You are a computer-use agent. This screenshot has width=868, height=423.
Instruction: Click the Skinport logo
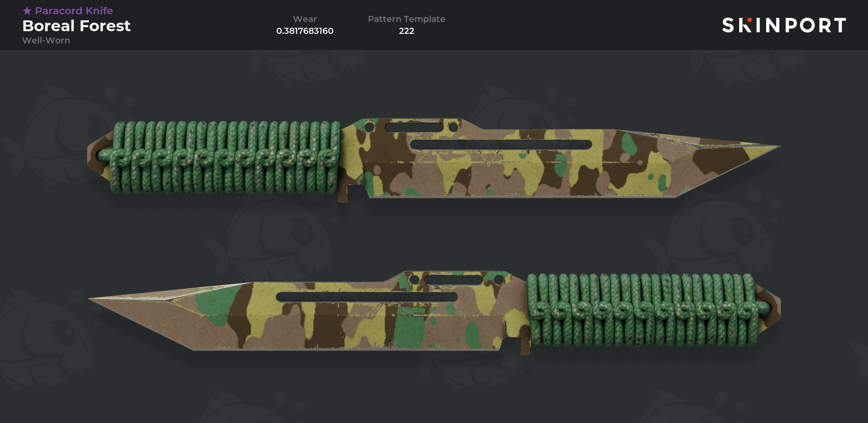(x=784, y=25)
